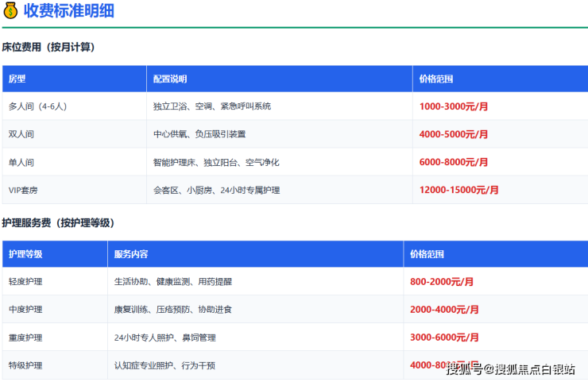Click the "12000-15000元/月" price
This screenshot has width=588, height=382.
coord(459,190)
